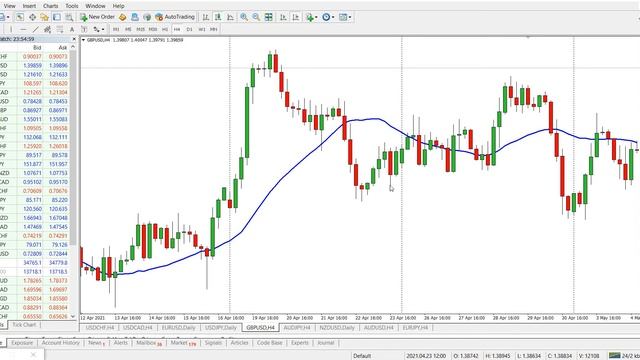Image resolution: width=640 pixels, height=360 pixels.
Task: Switch timeframe to M1
Action: click(116, 29)
